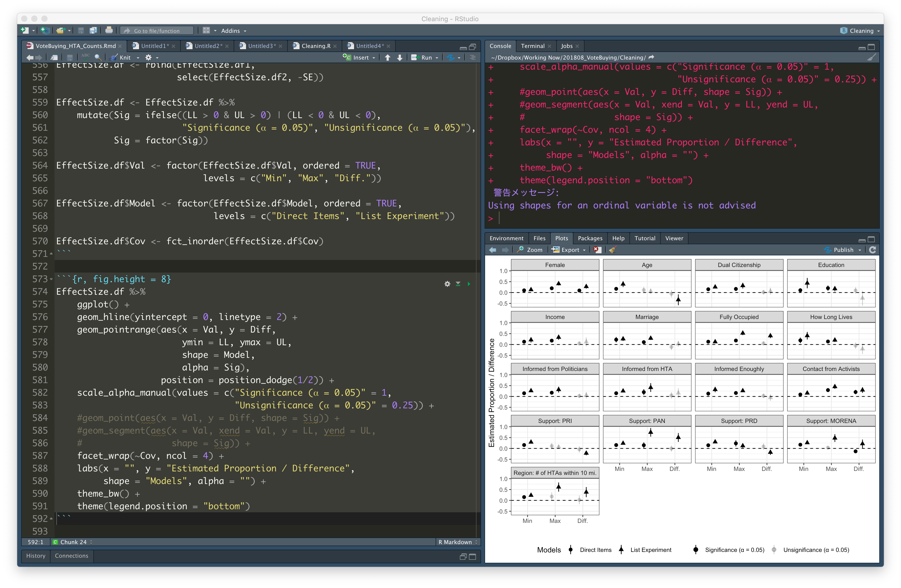Click the Workspace Panes grid icon

206,31
